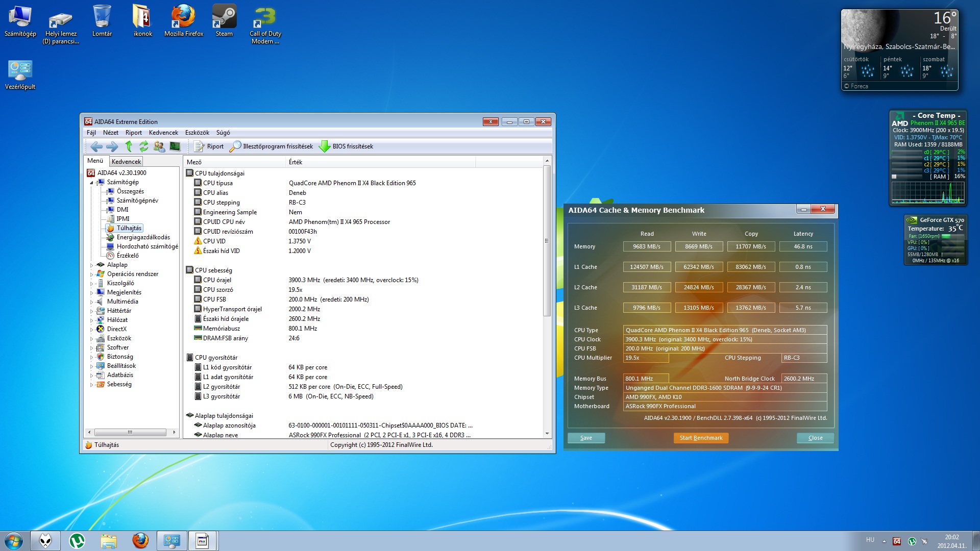Click the horizontal scrollbar under the tree
Screen dimensions: 980x551
tap(130, 432)
